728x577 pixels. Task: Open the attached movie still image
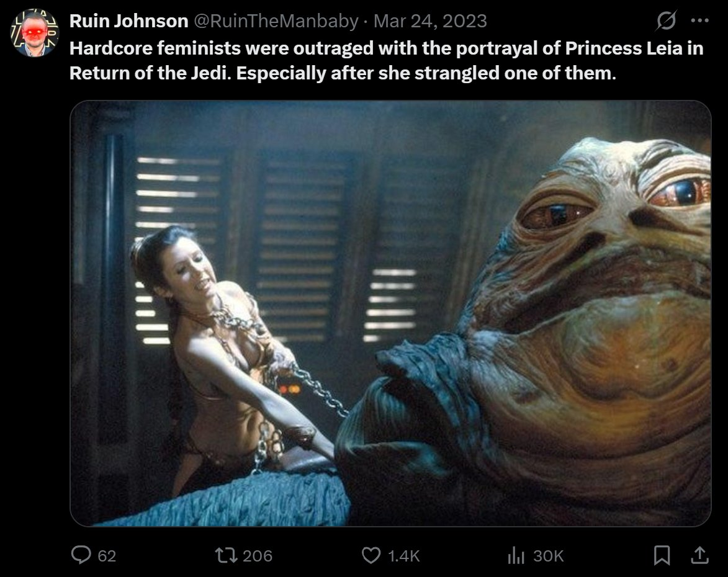pos(390,313)
